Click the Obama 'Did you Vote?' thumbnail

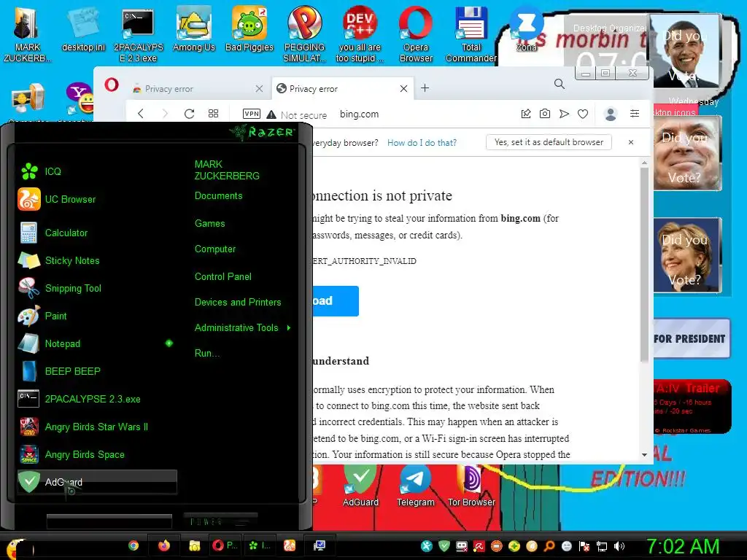[x=686, y=52]
